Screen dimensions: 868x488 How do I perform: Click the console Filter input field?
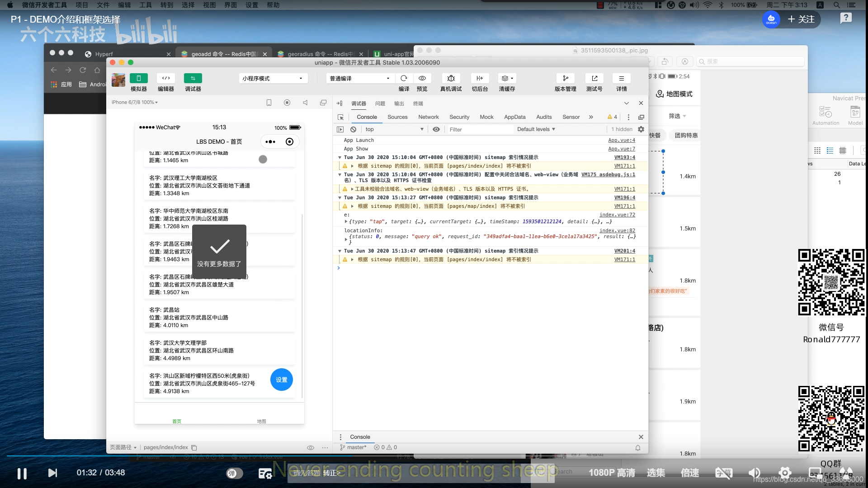(479, 130)
